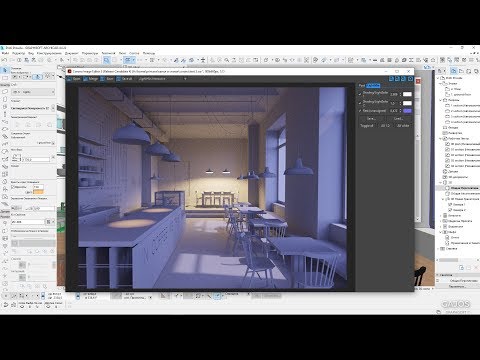
Task: Open the Вид menu
Action: (31, 53)
